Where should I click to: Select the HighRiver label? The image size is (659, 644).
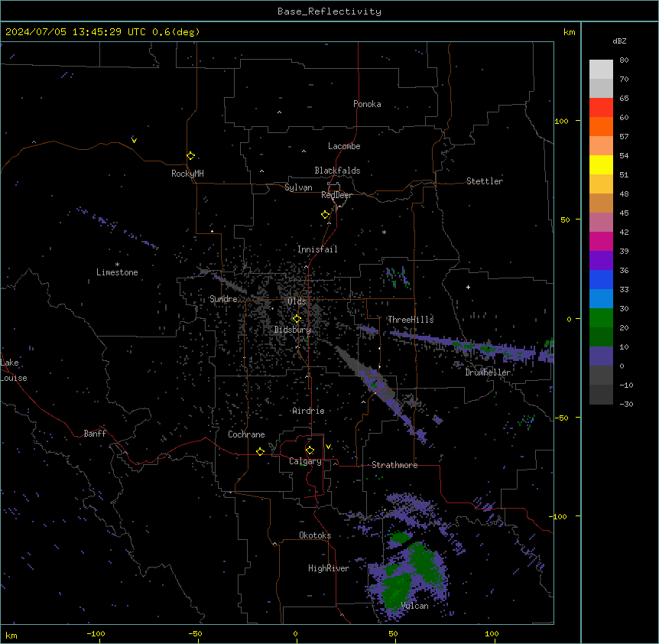pyautogui.click(x=328, y=568)
